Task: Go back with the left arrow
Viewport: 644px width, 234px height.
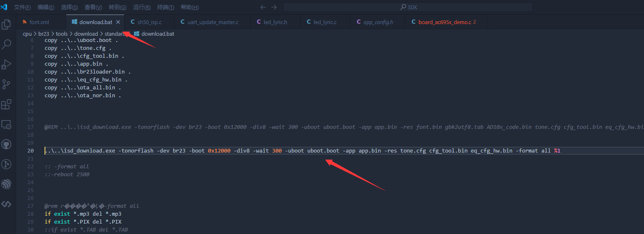Action: point(263,7)
